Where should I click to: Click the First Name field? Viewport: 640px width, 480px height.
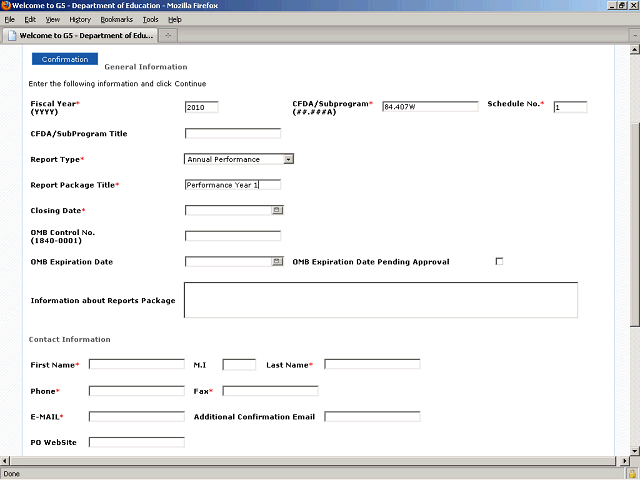coord(137,364)
